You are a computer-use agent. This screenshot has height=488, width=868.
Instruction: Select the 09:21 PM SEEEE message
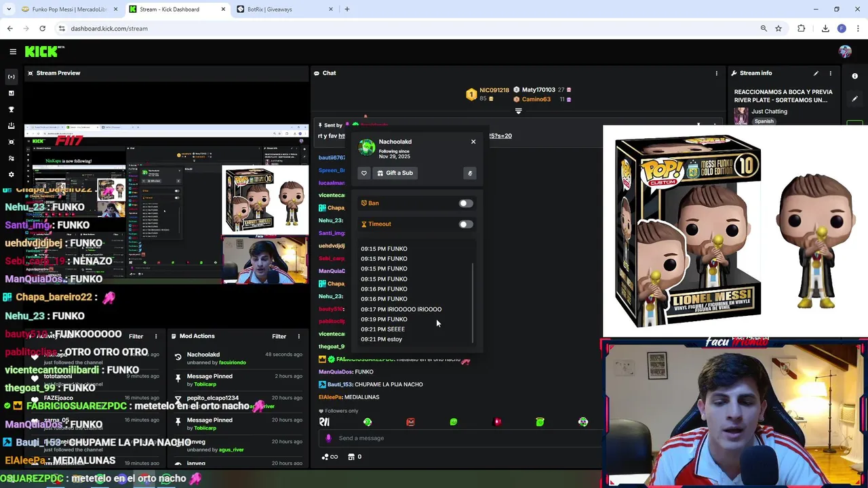(382, 329)
